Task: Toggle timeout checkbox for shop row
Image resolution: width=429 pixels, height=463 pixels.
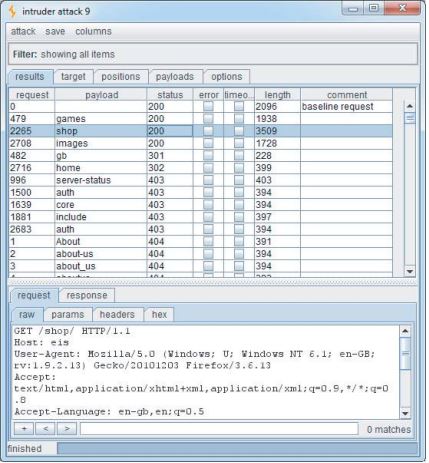Action: point(239,131)
